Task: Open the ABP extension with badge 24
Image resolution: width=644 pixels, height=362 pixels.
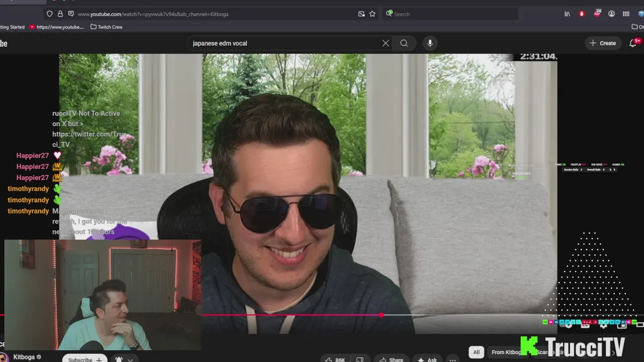Action: tap(597, 14)
